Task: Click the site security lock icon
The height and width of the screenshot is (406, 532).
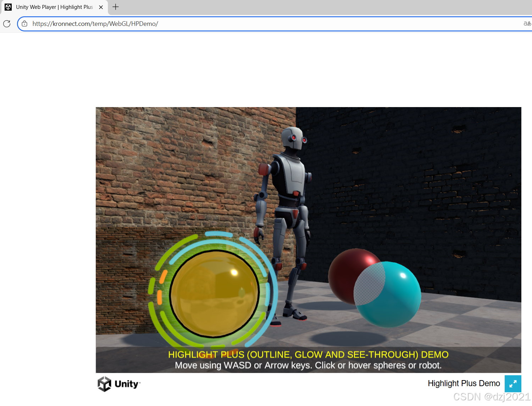Action: [x=24, y=24]
